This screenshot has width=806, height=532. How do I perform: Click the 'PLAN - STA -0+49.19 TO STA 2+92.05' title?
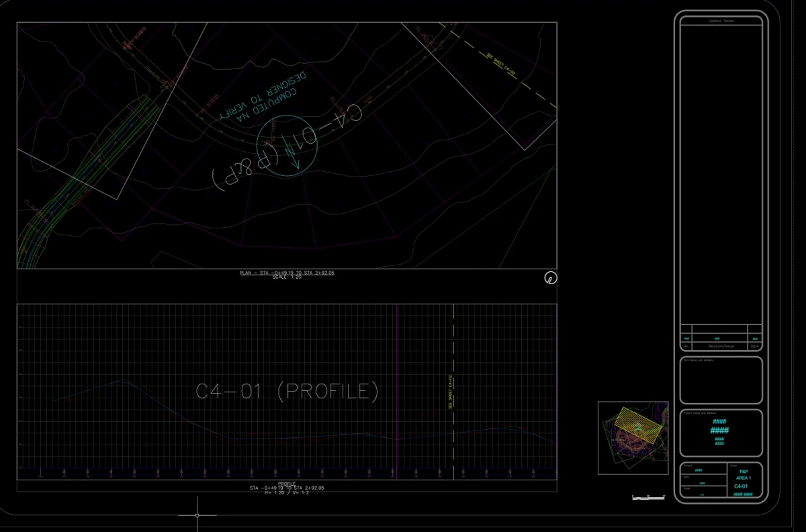pyautogui.click(x=287, y=273)
